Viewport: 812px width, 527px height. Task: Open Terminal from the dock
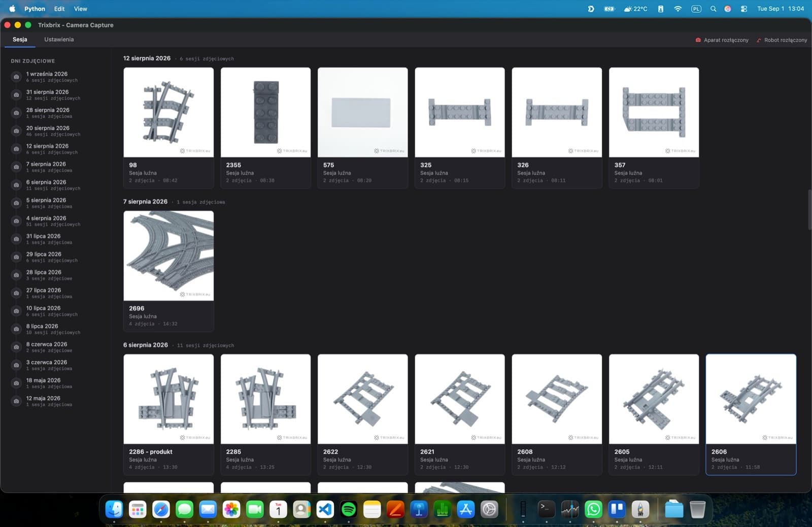546,509
